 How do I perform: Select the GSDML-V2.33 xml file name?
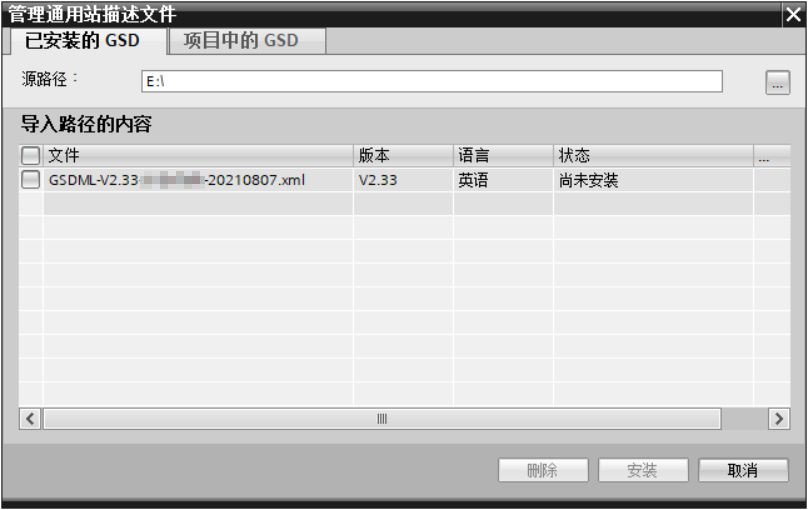(177, 180)
